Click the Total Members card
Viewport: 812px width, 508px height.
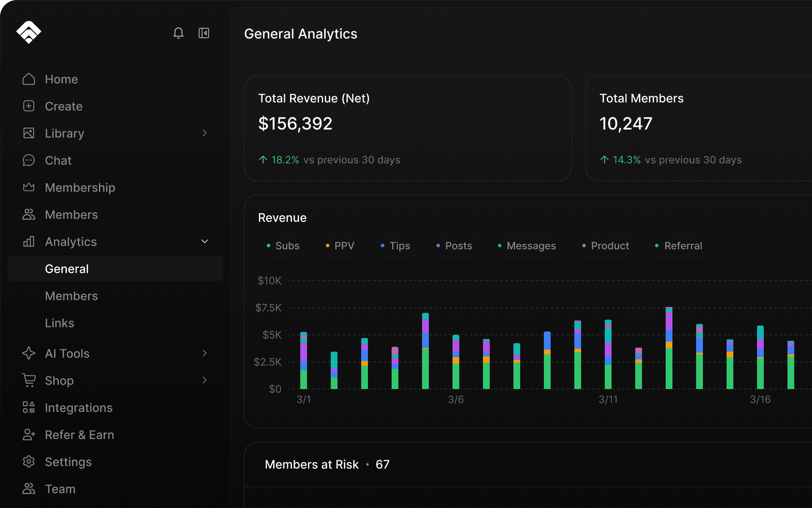699,128
